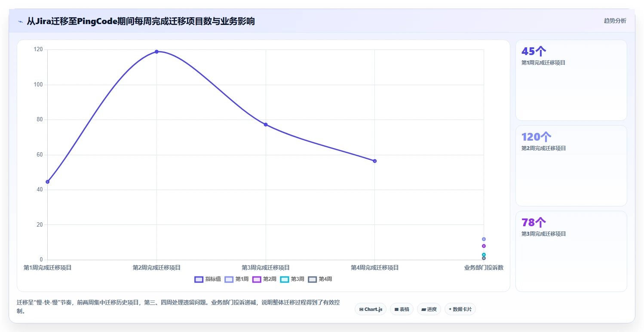Click the week 4 data point at 56
This screenshot has width=644, height=332.
coord(375,161)
